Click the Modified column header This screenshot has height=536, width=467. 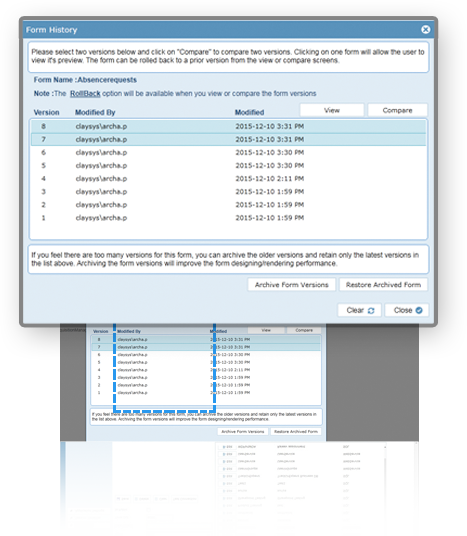pos(249,112)
